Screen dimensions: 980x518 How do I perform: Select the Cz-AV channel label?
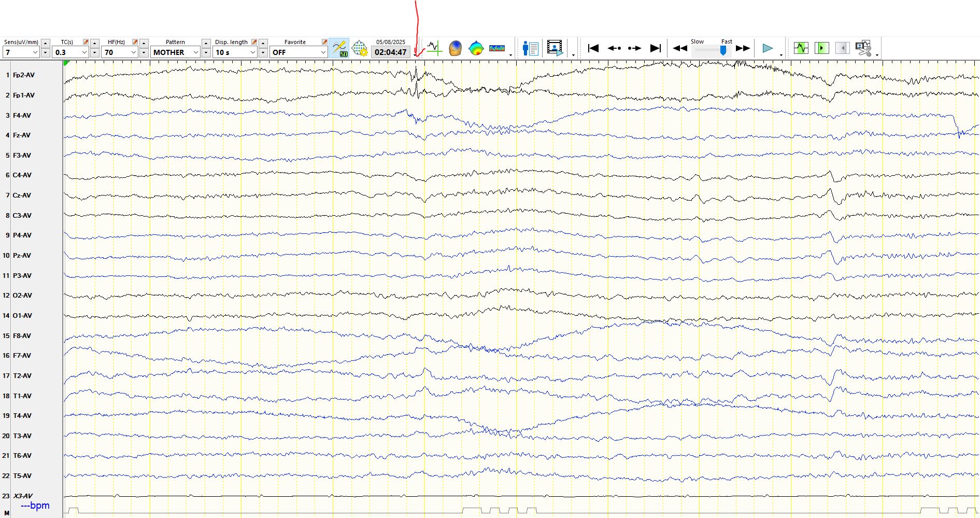coord(22,195)
